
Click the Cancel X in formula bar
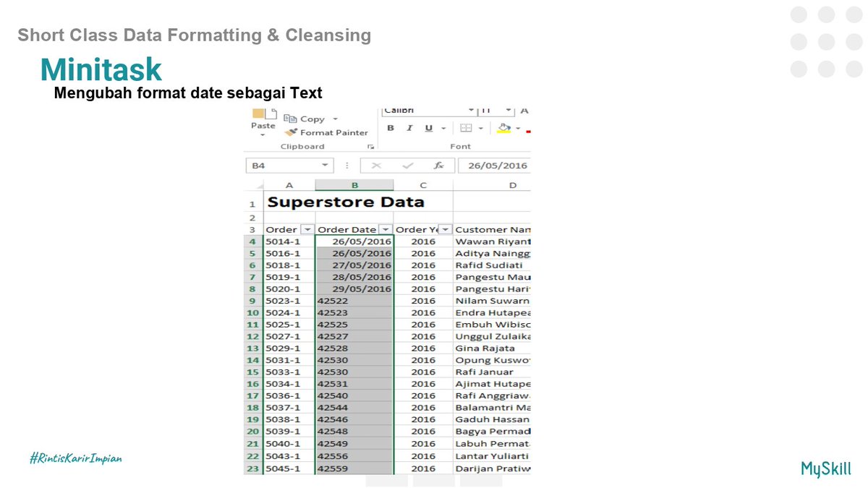tap(376, 166)
